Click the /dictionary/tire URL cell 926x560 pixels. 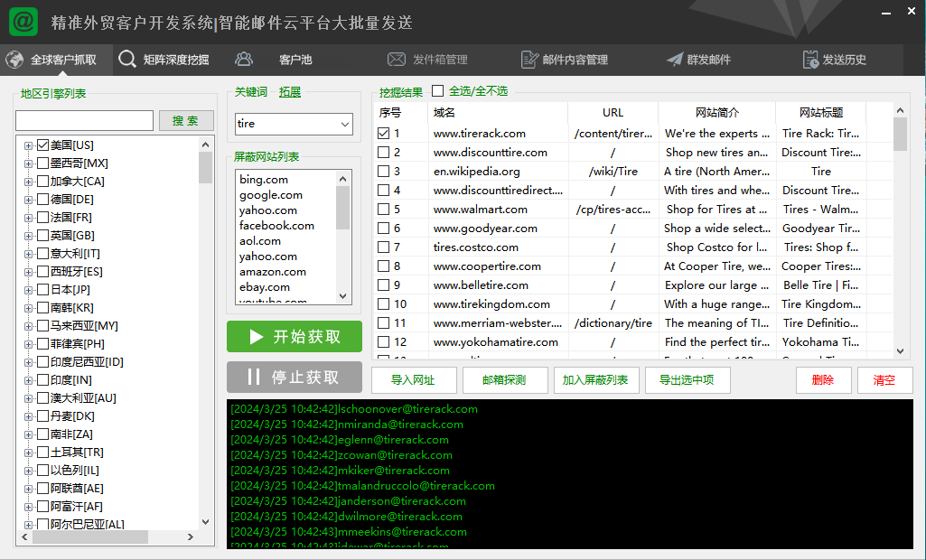[613, 323]
